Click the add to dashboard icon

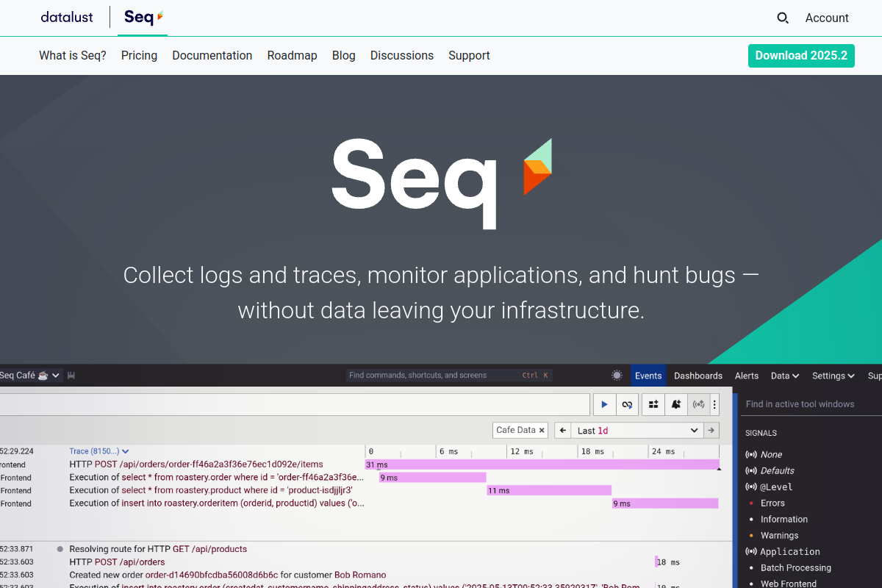pyautogui.click(x=653, y=404)
